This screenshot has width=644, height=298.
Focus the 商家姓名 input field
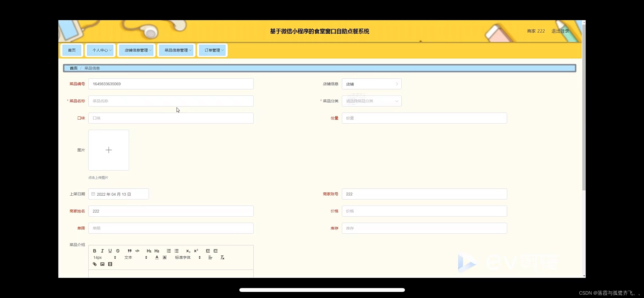(171, 211)
